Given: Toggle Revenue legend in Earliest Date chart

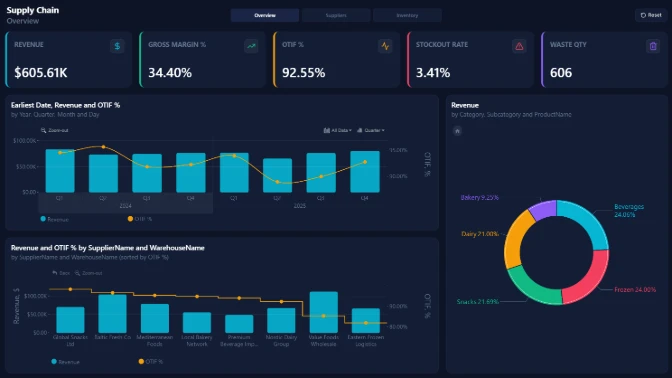Looking at the screenshot, I should (54, 219).
